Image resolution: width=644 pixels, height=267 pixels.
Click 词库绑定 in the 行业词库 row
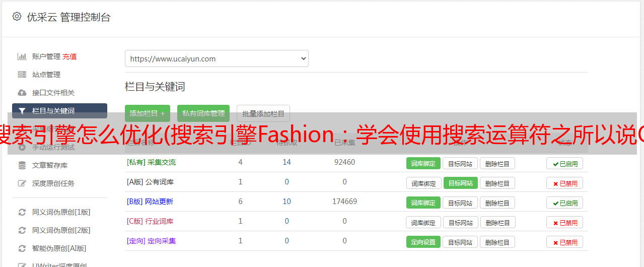pyautogui.click(x=423, y=222)
